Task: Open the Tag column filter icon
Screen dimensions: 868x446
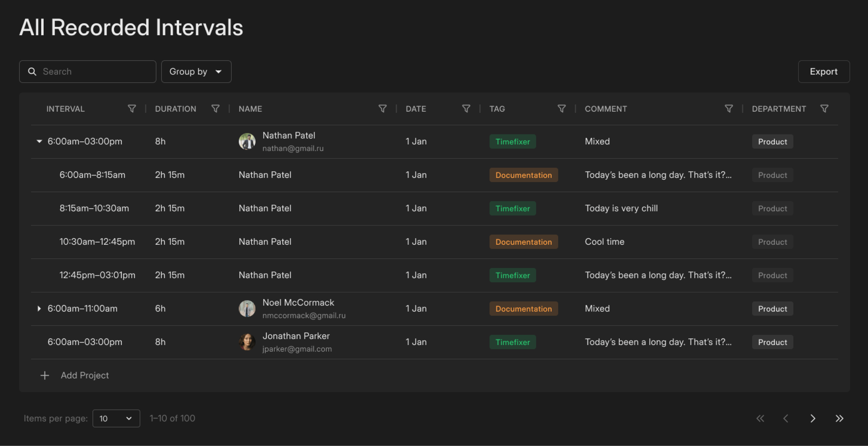Action: (x=562, y=108)
